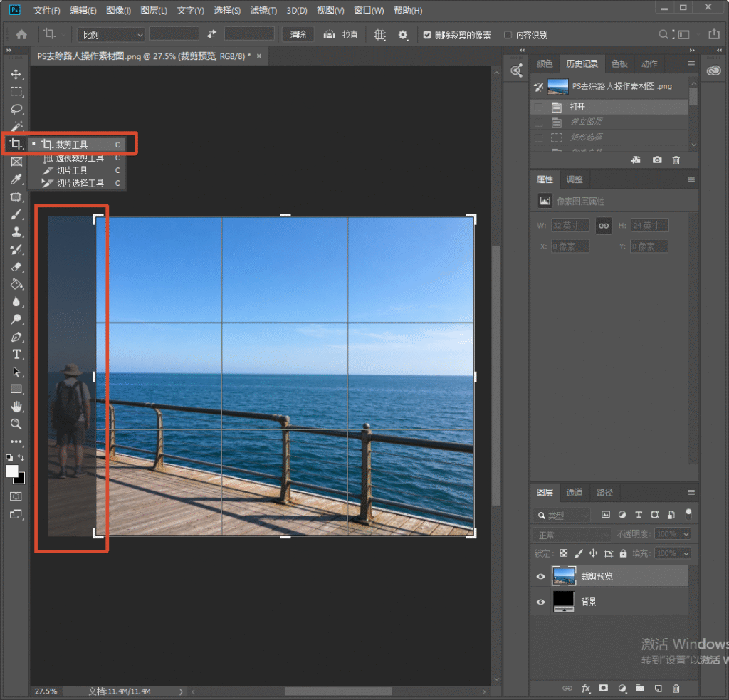Open the 正常 blend mode dropdown
The height and width of the screenshot is (700, 729).
572,535
